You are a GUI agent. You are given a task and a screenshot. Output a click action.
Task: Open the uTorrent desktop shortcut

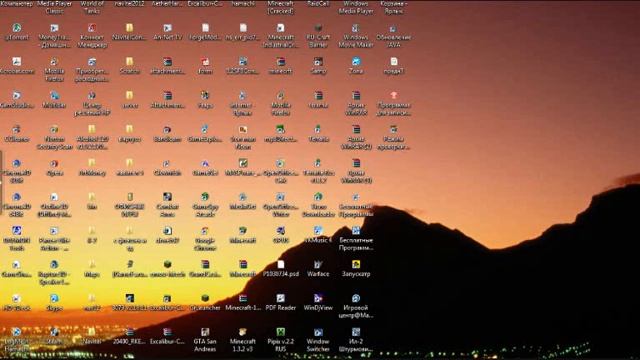click(17, 28)
